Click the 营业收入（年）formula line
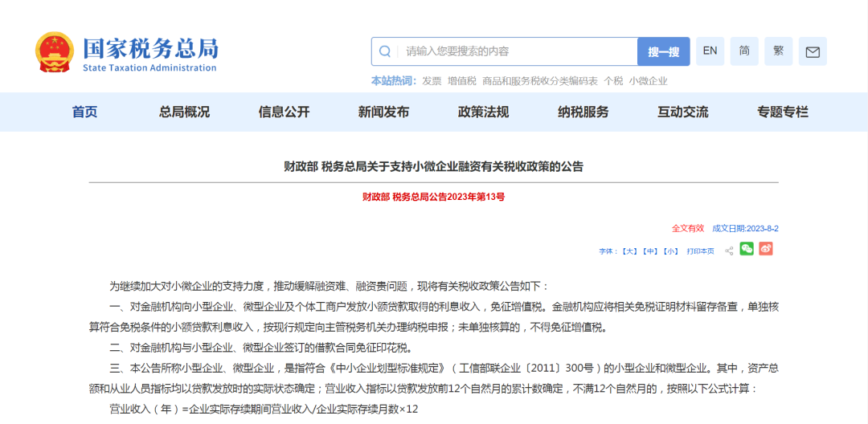The height and width of the screenshot is (424, 868). click(264, 410)
